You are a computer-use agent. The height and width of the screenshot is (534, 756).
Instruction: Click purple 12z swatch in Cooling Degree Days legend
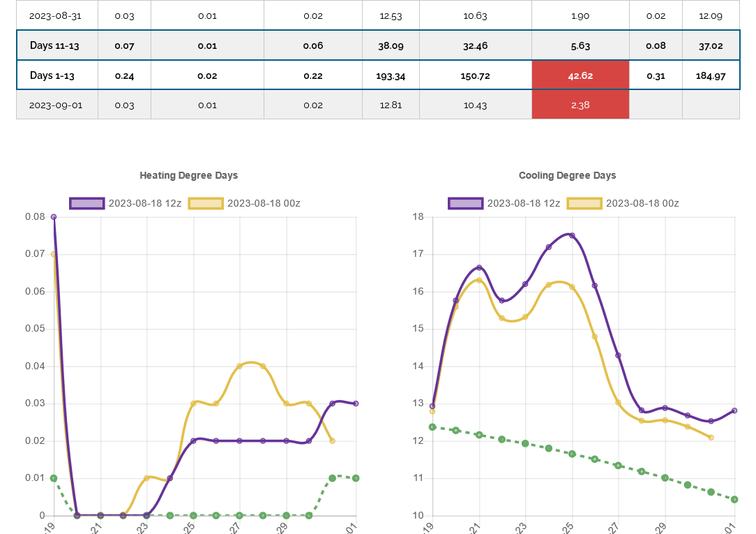[465, 203]
